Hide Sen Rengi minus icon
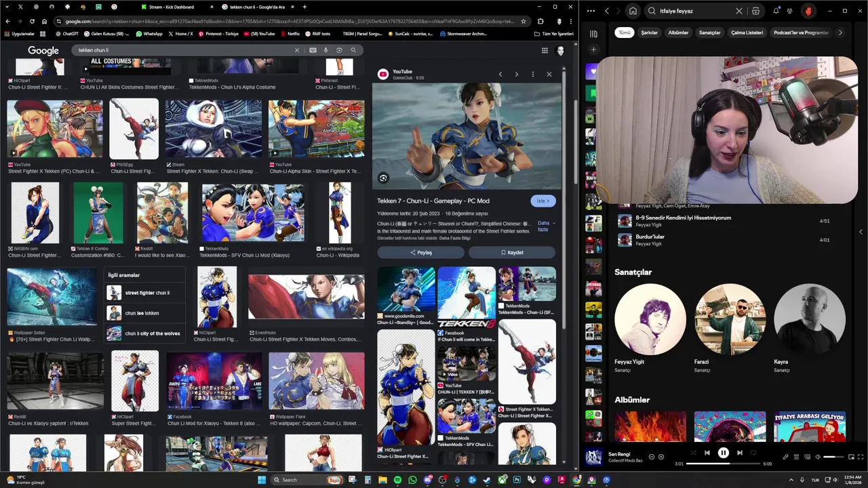The width and height of the screenshot is (868, 488). tap(652, 457)
